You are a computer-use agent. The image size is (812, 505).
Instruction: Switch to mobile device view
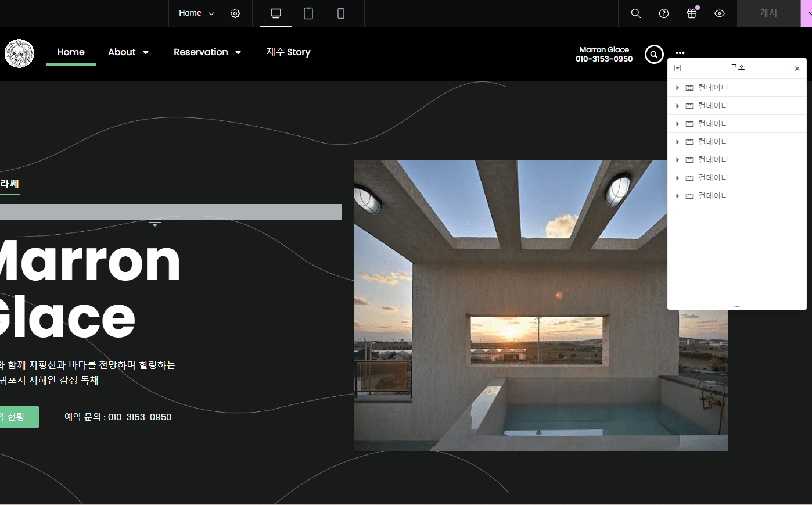341,13
